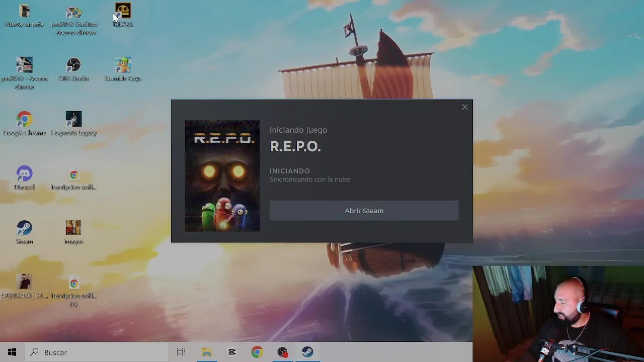Click the Buscar taskbar search field
The height and width of the screenshot is (362, 644).
tap(96, 352)
